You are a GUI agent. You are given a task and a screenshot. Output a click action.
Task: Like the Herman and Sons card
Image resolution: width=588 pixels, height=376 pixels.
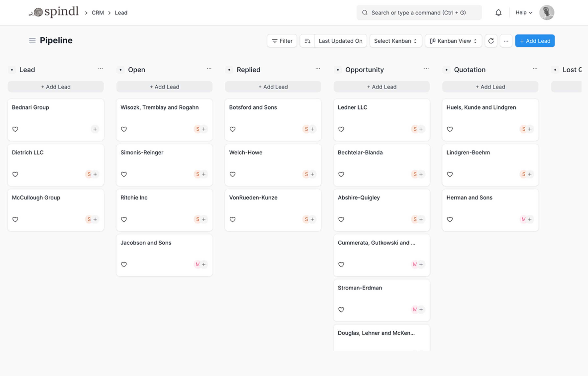pos(450,219)
